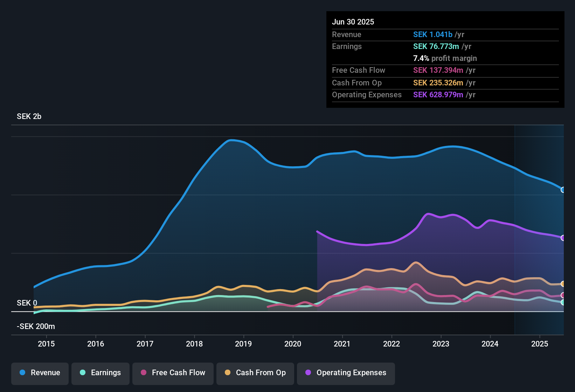
Task: Toggle the Revenue legend series
Action: 40,373
